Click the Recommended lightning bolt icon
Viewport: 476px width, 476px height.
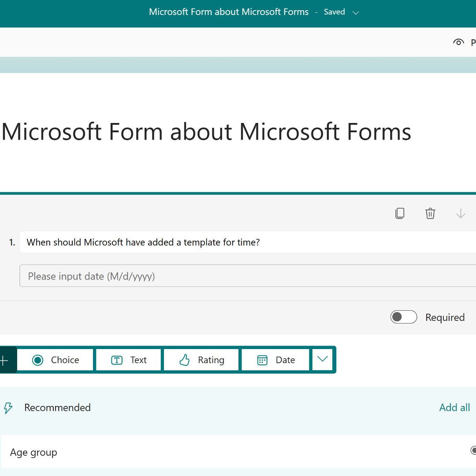pyautogui.click(x=8, y=408)
